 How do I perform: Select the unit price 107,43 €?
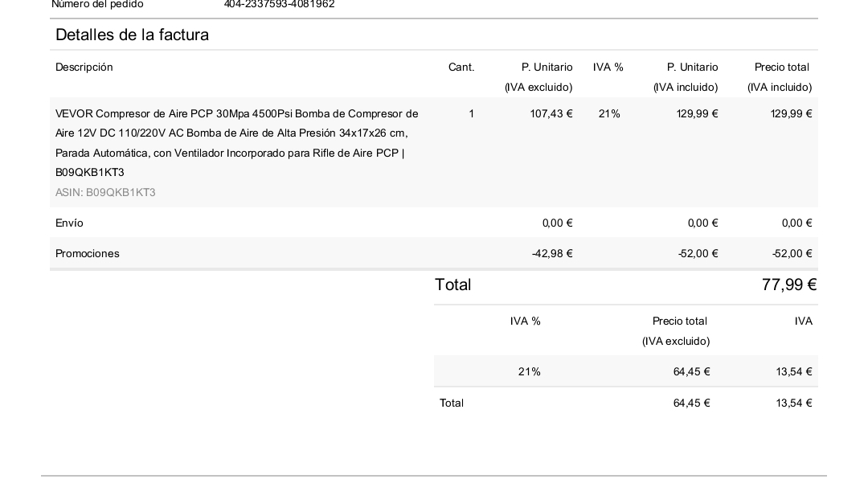[551, 114]
